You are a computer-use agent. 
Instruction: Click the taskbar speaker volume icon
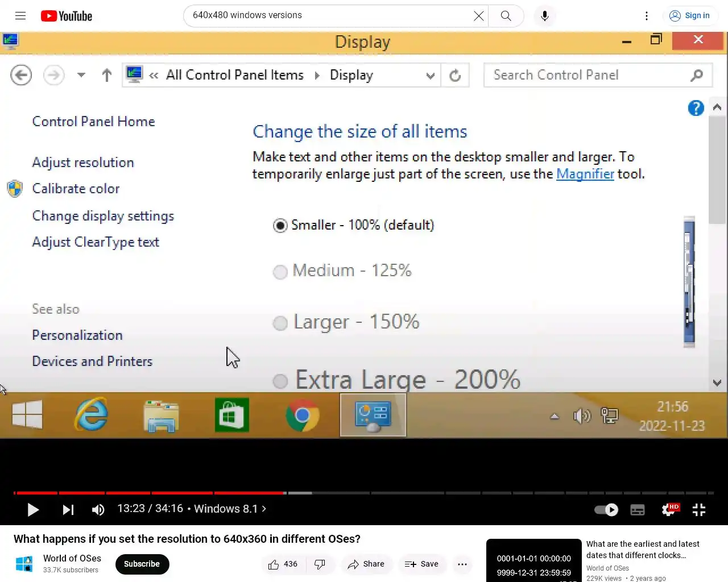582,416
